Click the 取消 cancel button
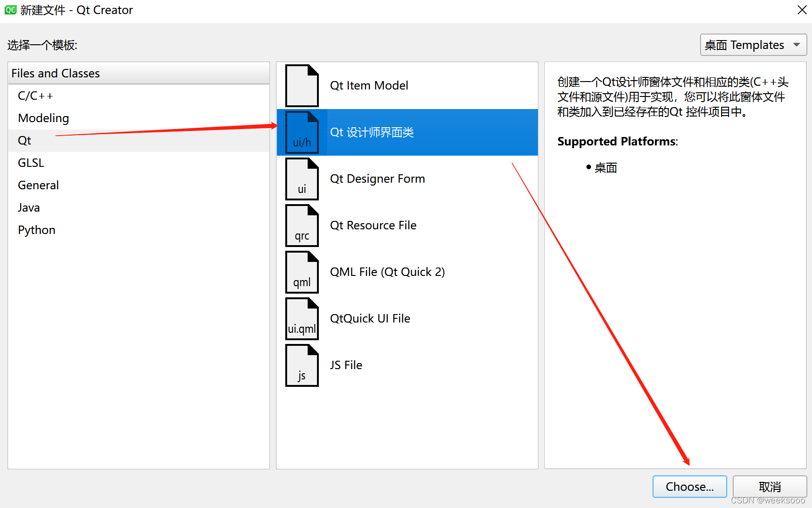812x508 pixels. [770, 487]
